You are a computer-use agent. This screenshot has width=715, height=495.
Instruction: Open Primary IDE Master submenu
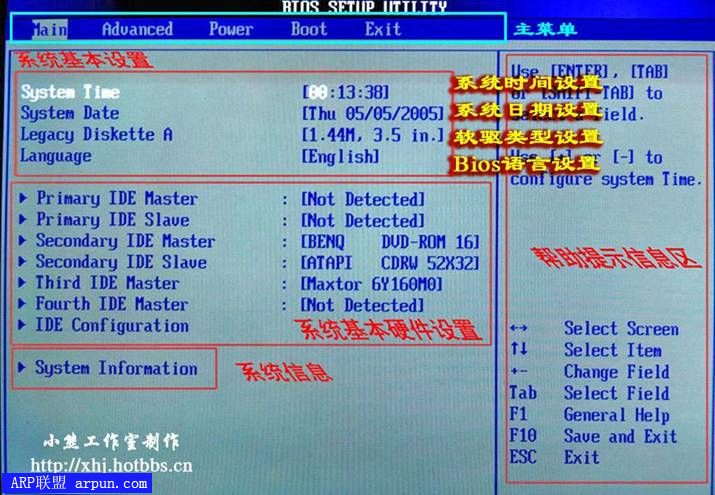(x=117, y=198)
